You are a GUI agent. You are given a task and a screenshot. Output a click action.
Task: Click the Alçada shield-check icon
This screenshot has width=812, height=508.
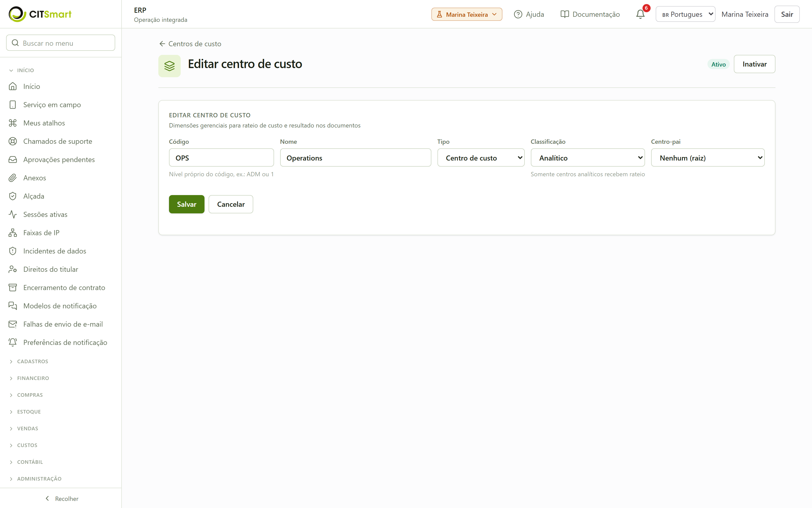13,196
